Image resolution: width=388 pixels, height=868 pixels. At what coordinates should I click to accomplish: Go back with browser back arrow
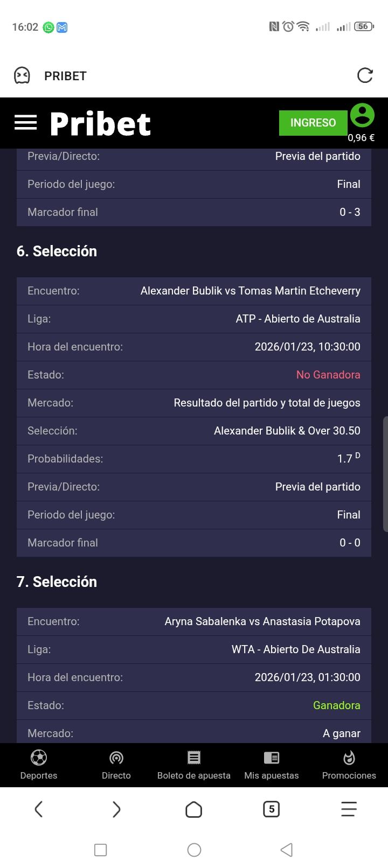39,809
